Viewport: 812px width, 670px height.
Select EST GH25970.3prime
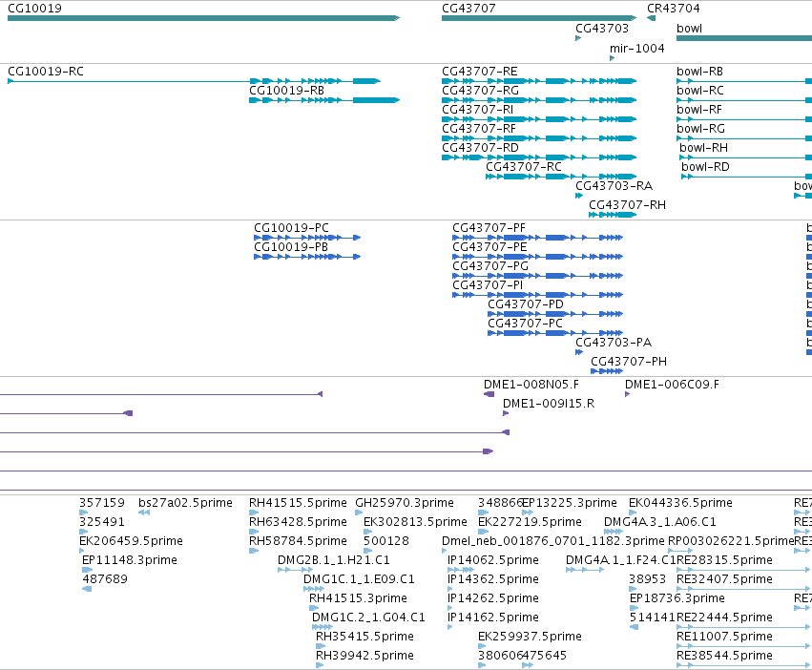tap(359, 513)
